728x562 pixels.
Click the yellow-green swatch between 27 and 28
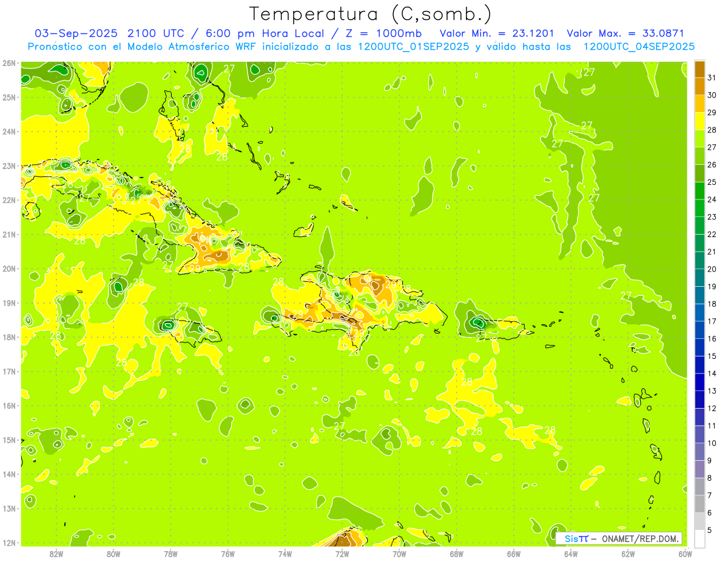(x=699, y=138)
